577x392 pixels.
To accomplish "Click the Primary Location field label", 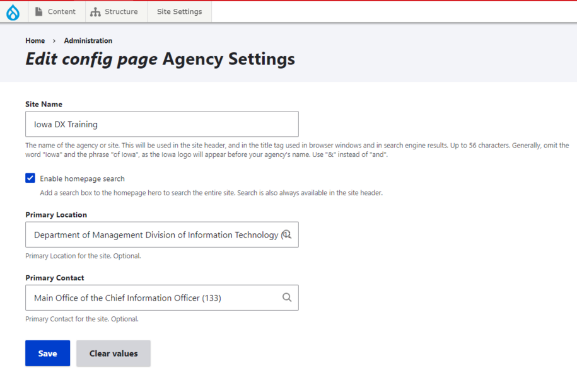I will (56, 214).
